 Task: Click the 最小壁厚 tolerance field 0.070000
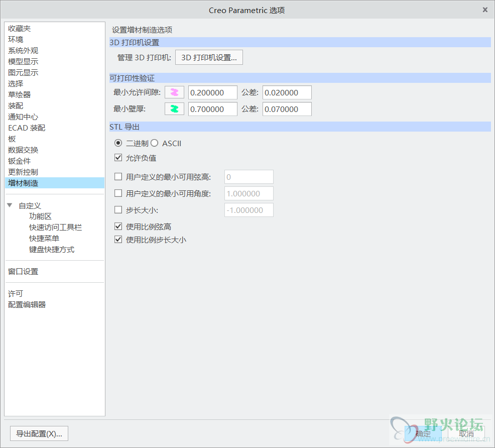287,109
